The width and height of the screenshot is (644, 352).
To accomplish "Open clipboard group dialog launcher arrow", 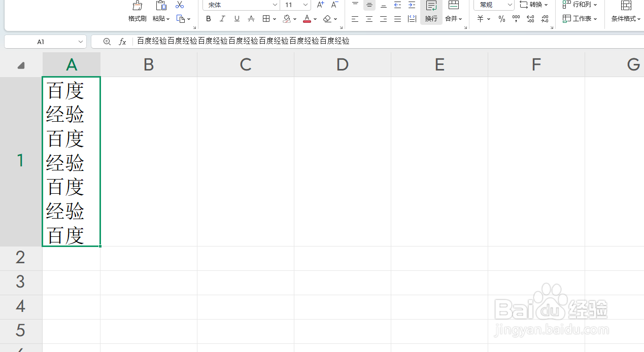I will click(194, 28).
